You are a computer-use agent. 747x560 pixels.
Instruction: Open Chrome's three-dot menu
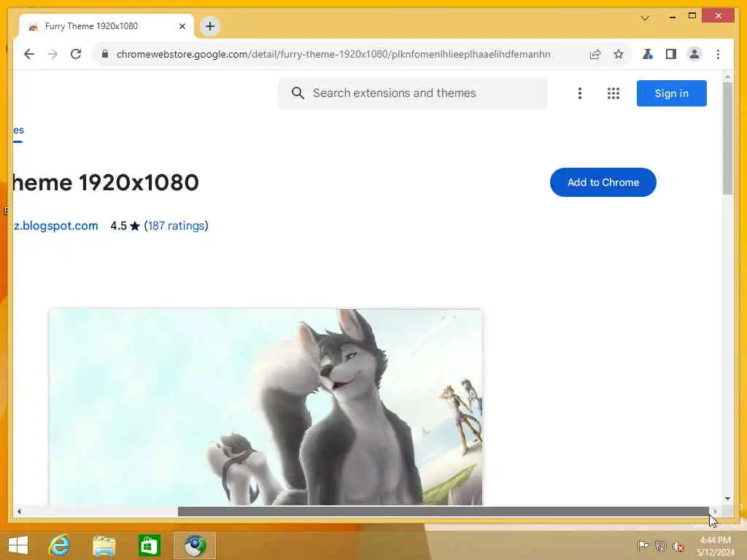pos(718,54)
